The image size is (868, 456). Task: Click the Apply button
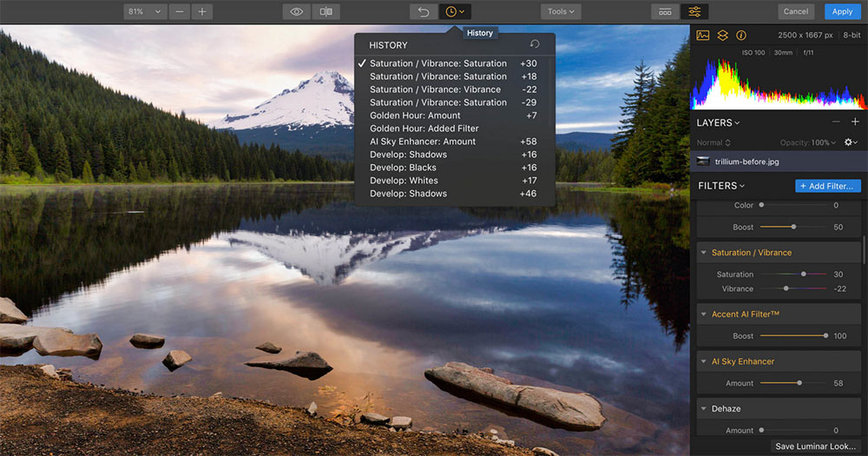pyautogui.click(x=842, y=11)
